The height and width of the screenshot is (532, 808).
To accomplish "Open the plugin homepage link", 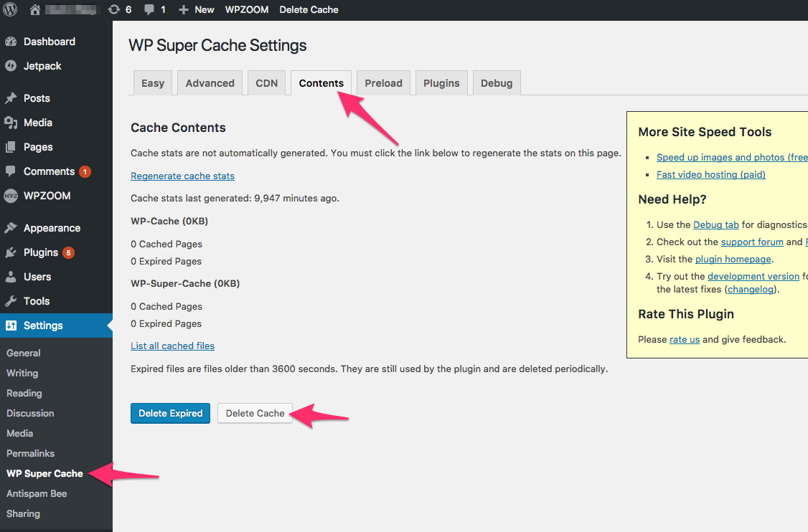I will (x=733, y=259).
